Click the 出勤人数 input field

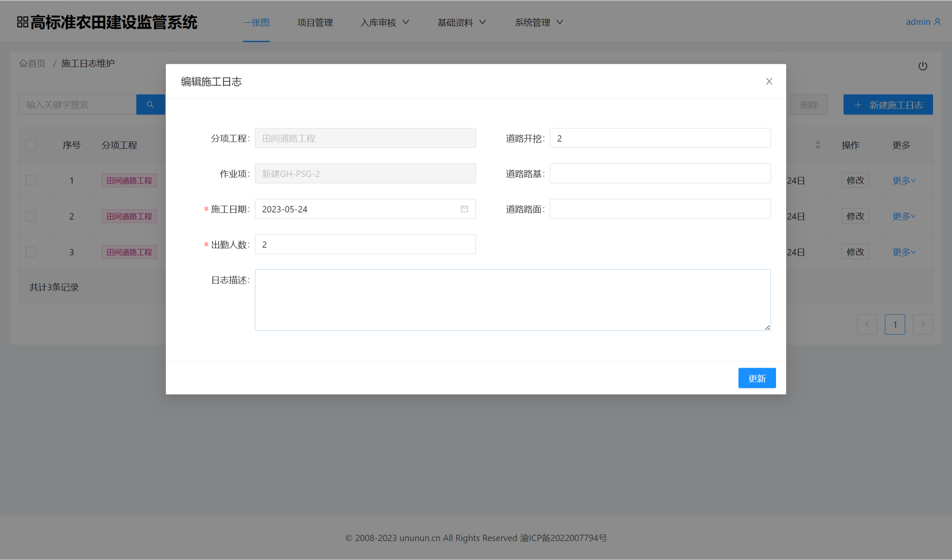coord(365,245)
